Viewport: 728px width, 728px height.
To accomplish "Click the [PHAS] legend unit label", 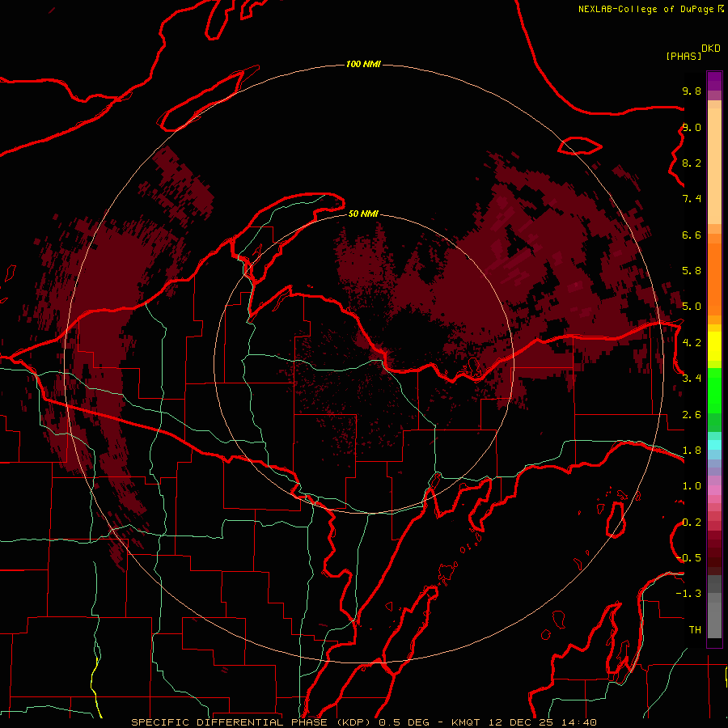I will pyautogui.click(x=684, y=56).
